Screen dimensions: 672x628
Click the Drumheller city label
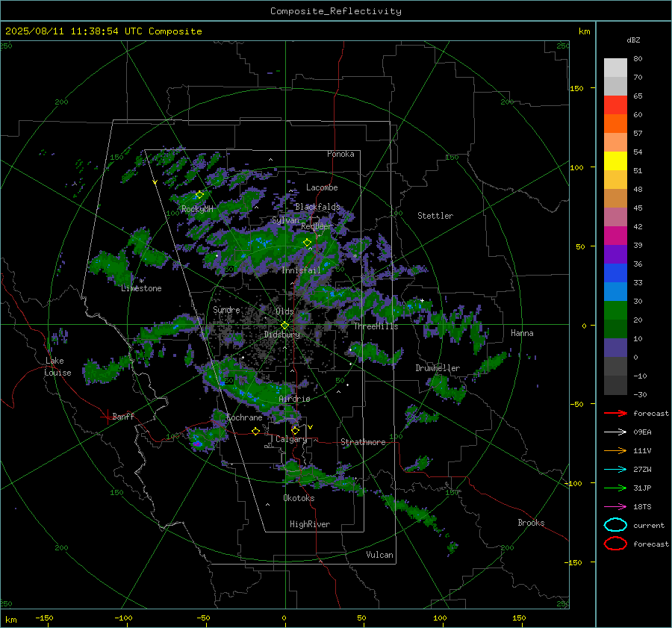(x=438, y=368)
